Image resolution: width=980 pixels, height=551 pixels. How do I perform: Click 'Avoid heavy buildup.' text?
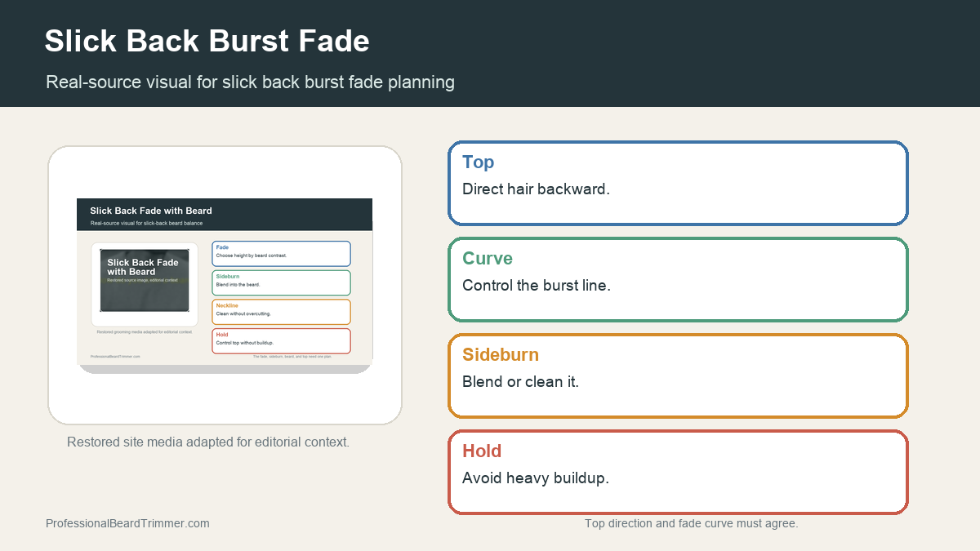pyautogui.click(x=536, y=478)
